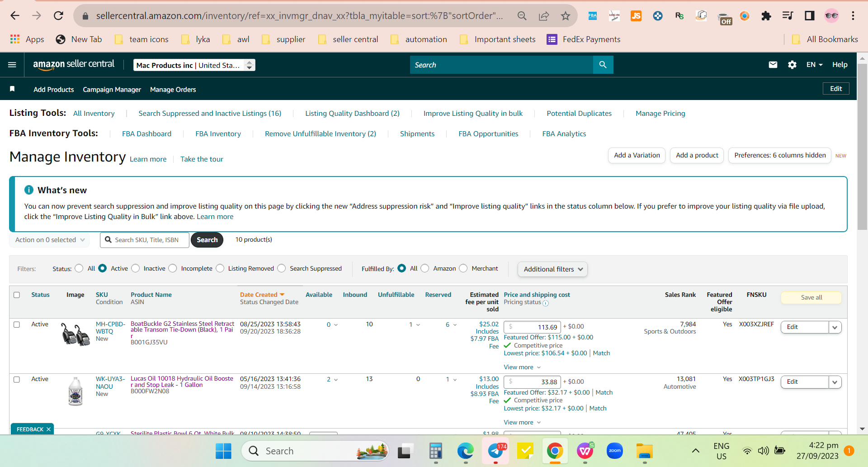Image resolution: width=868 pixels, height=467 pixels.
Task: Click the pricing status info icon
Action: [546, 303]
